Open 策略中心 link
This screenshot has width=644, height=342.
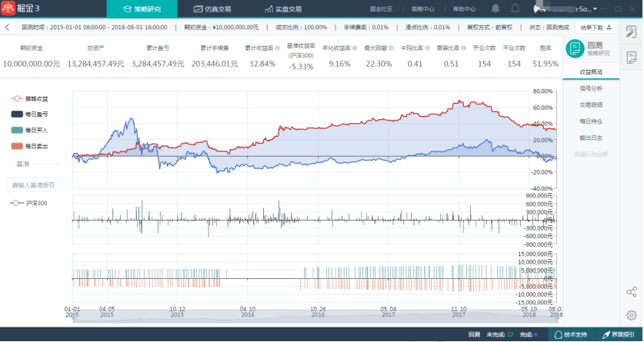(x=422, y=8)
